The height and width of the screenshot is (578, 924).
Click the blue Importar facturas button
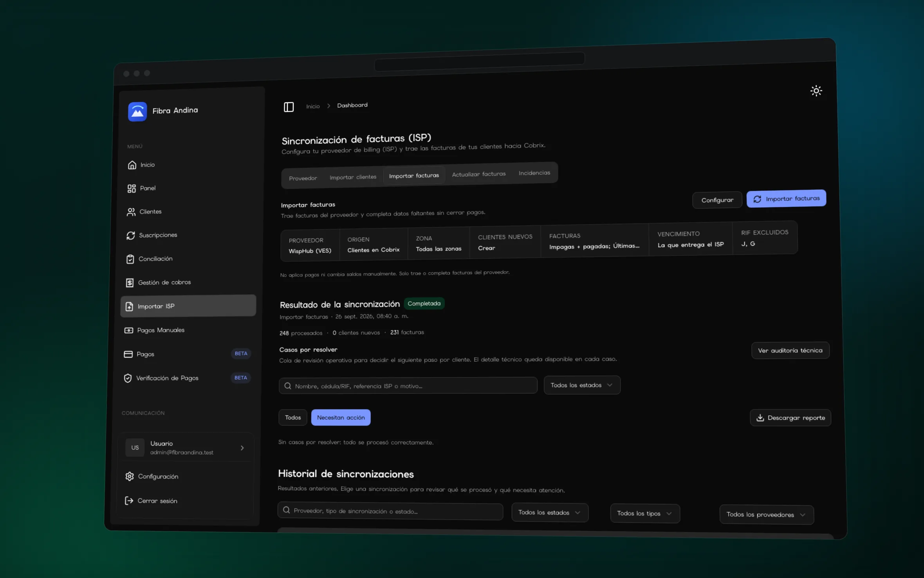pos(786,199)
